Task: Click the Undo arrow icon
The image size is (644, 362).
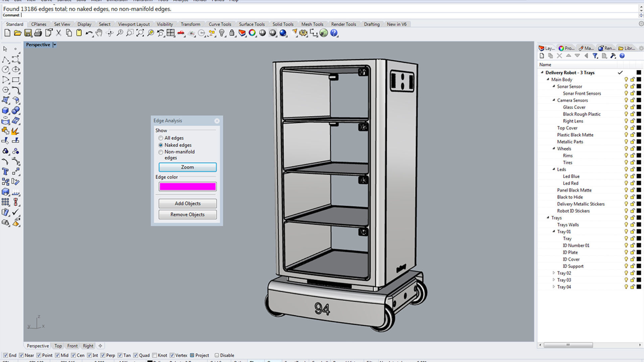Action: (x=89, y=33)
